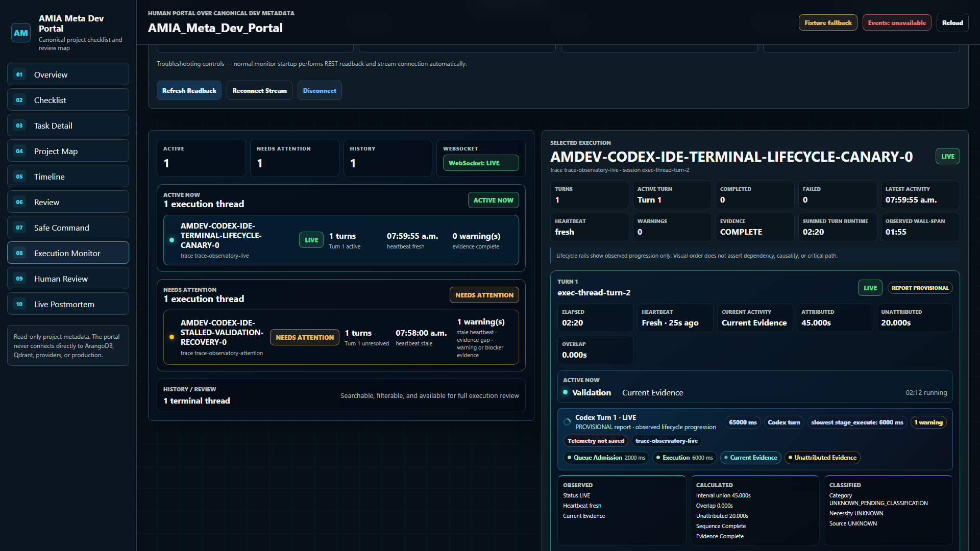The image size is (980, 551).
Task: Click the Codex Turn 1 spinner icon
Action: [x=567, y=422]
